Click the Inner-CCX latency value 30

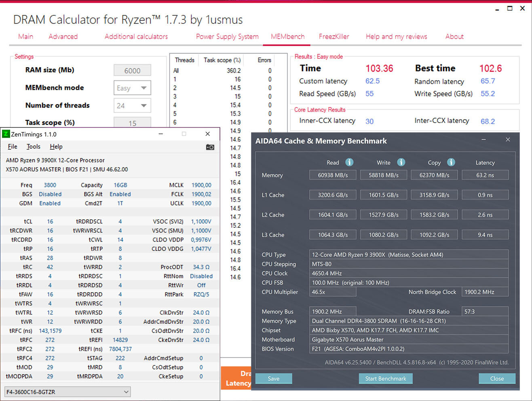pos(369,121)
